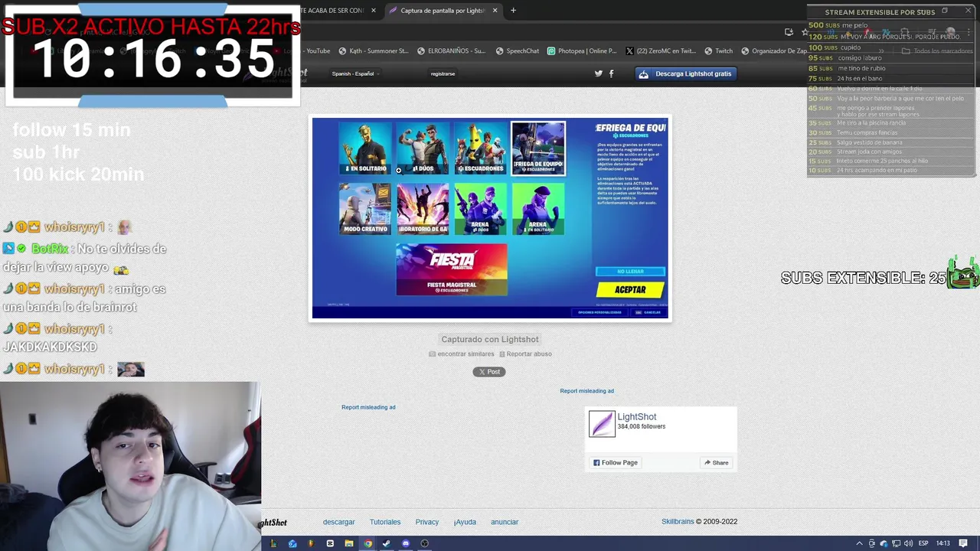This screenshot has width=980, height=551.
Task: Click the Descarga Lightshot gratis button
Action: 685,73
